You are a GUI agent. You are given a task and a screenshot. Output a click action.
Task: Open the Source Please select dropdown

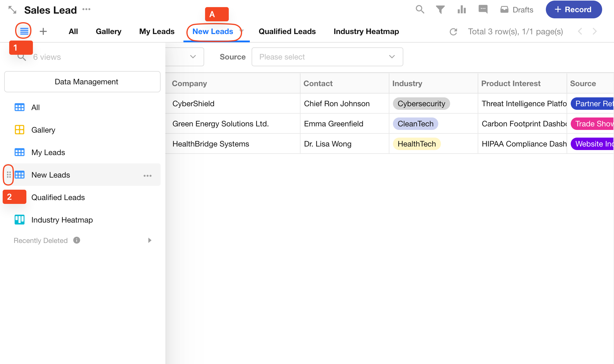click(x=327, y=57)
